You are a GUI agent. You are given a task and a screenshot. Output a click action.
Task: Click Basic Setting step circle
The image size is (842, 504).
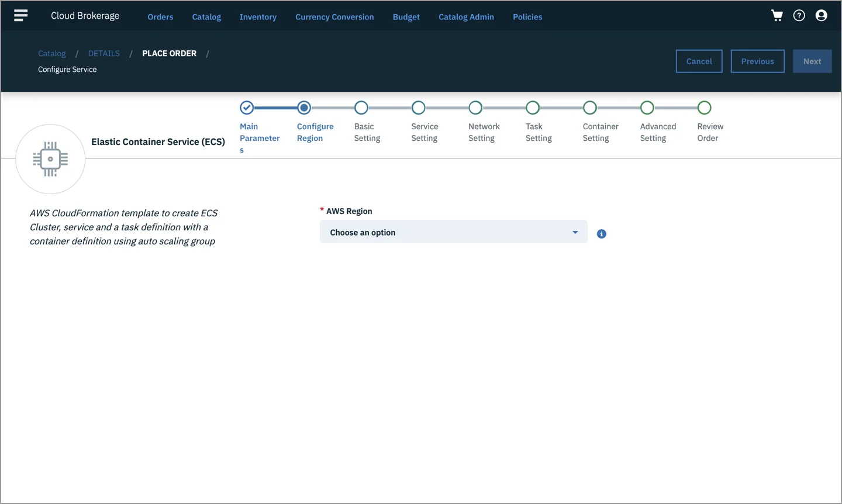pyautogui.click(x=361, y=108)
